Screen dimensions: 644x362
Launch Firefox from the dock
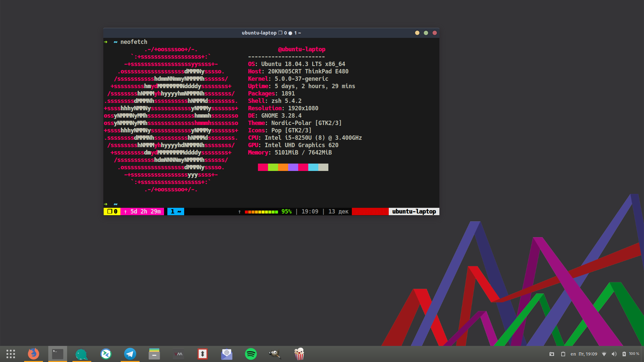[34, 354]
